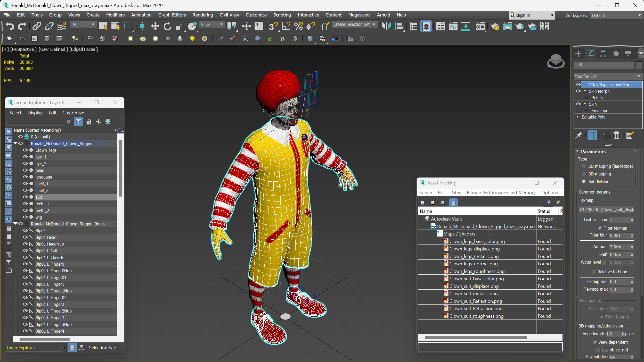This screenshot has width=644, height=362.
Task: Click the Select by Name icon
Action: click(116, 26)
